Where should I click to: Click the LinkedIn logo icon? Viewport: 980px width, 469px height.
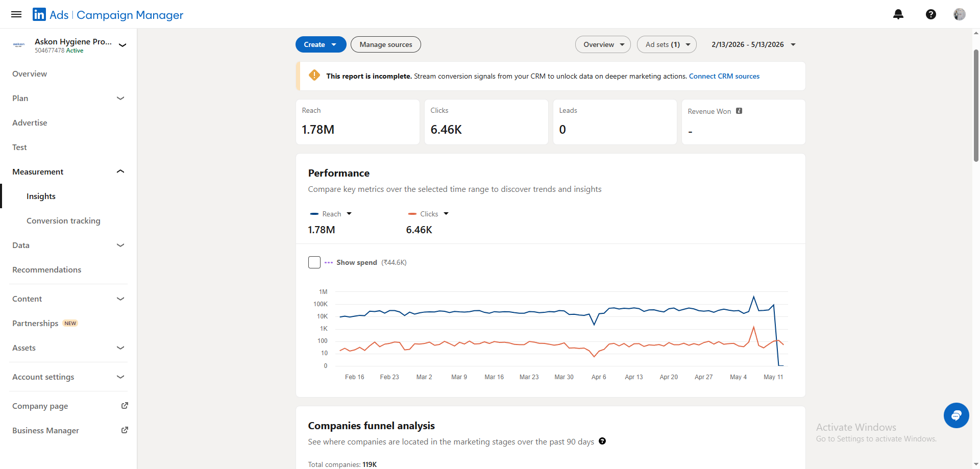(39, 14)
